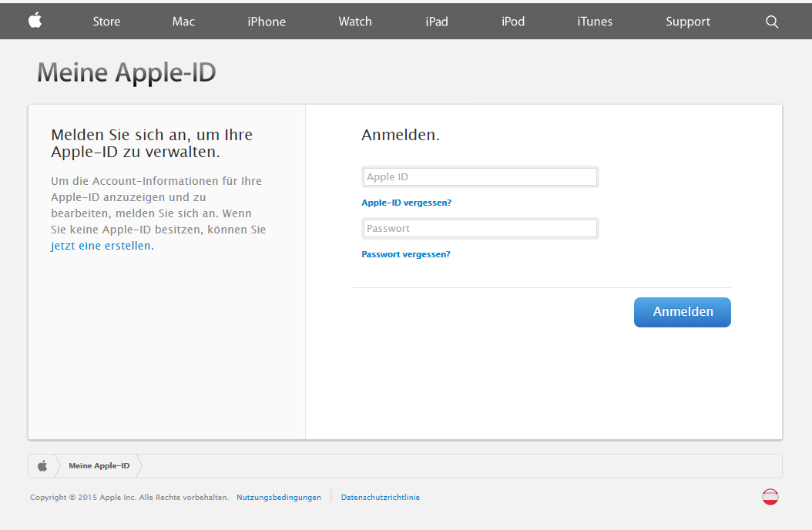Open the Datenschutzrichtlinie link
Image resolution: width=812 pixels, height=530 pixels.
pos(380,498)
